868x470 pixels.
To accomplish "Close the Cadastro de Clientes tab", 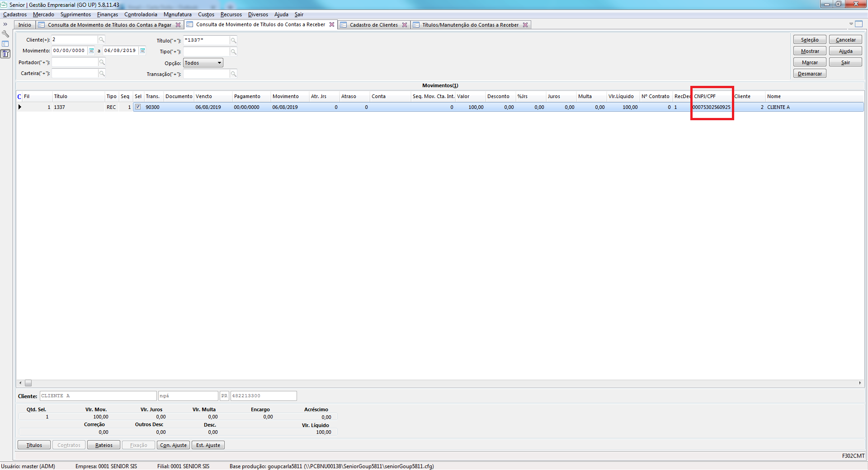I will point(405,25).
